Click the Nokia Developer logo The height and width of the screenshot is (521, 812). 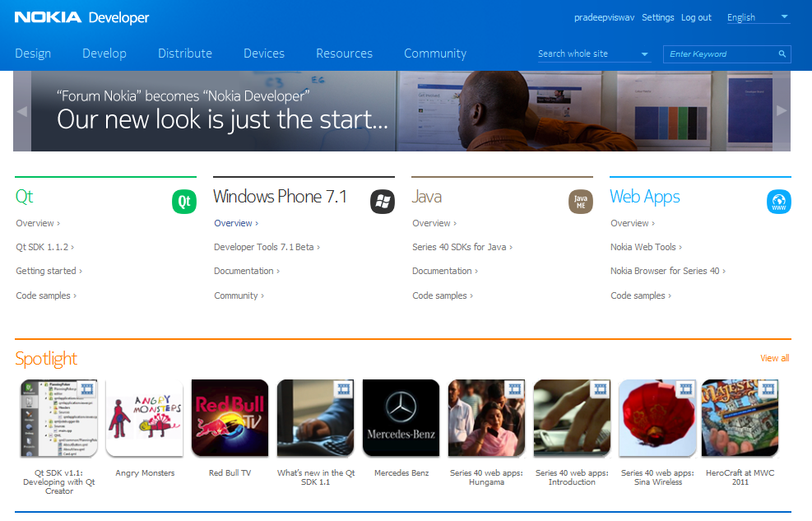click(x=81, y=17)
